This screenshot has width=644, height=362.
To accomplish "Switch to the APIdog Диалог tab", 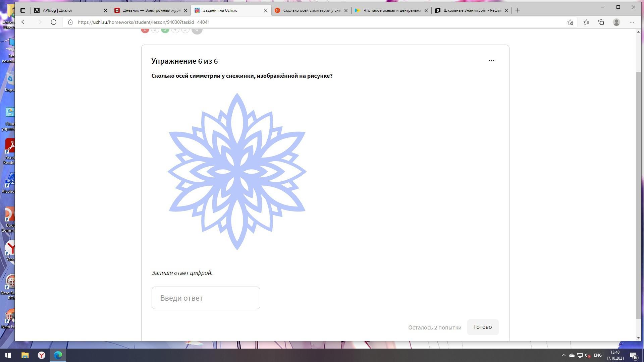I will [67, 10].
